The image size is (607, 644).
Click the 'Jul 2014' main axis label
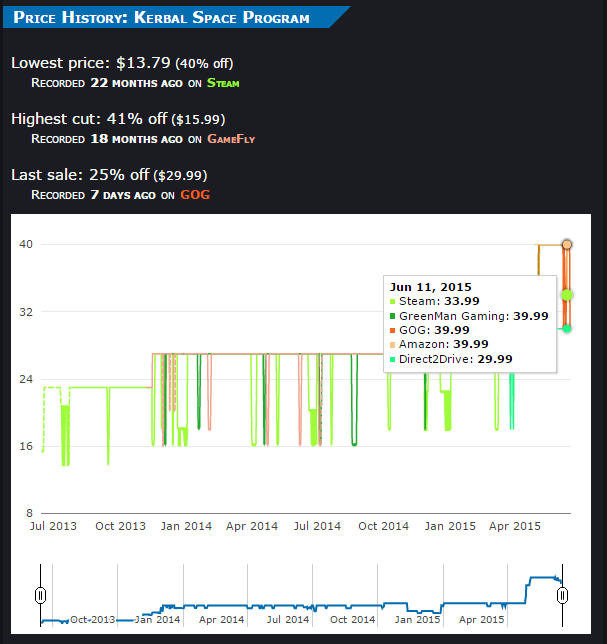tap(317, 526)
